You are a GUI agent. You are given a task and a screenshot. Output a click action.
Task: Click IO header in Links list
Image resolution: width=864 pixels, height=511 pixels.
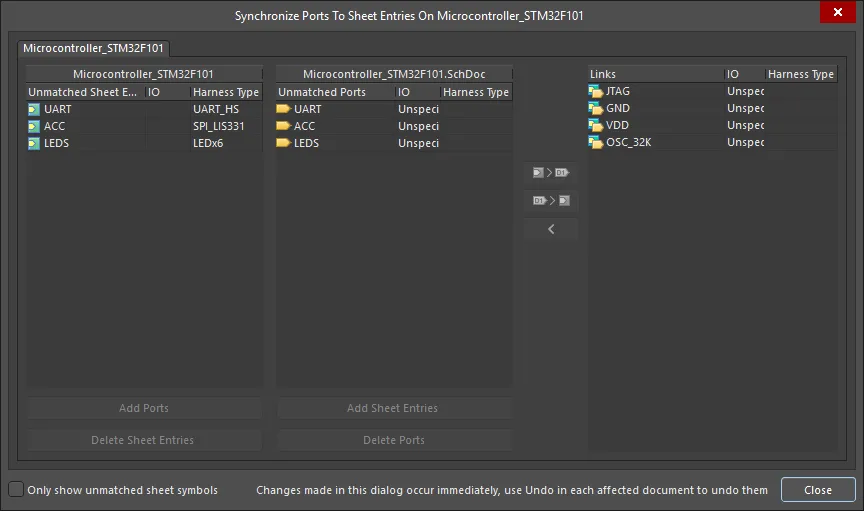(744, 74)
